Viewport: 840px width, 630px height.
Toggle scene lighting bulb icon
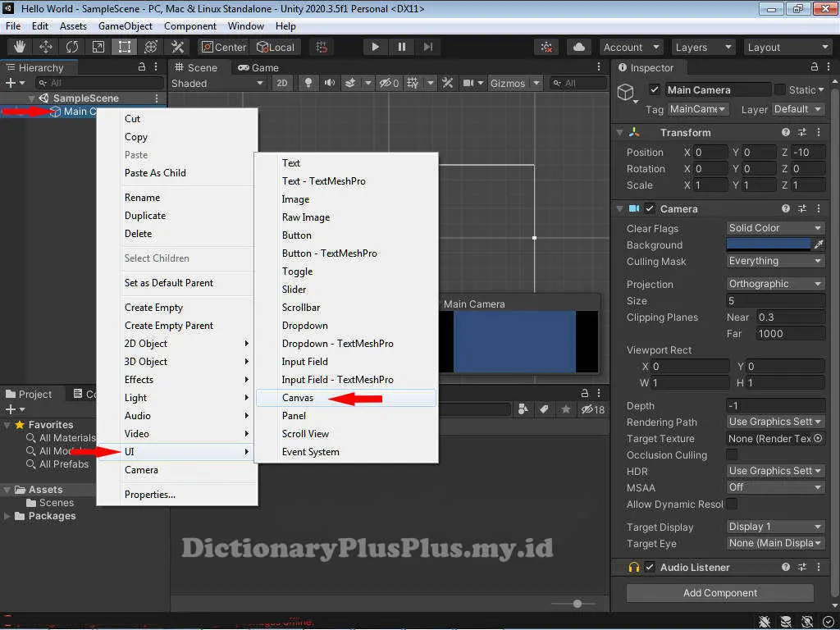(x=308, y=83)
